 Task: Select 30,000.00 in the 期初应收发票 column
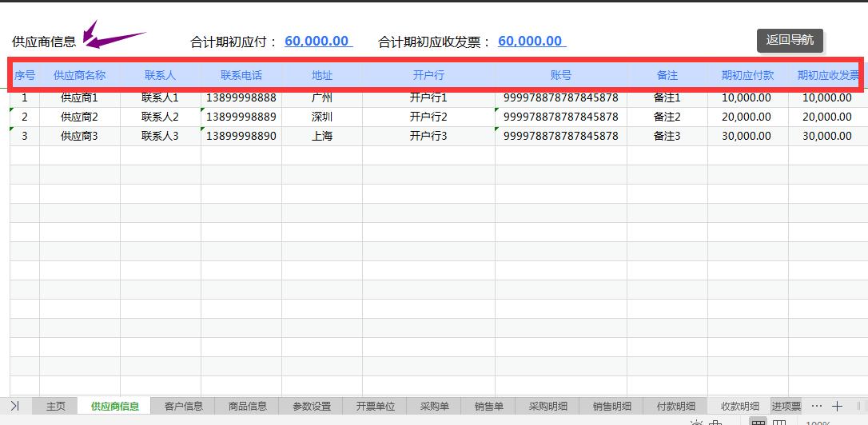click(827, 136)
